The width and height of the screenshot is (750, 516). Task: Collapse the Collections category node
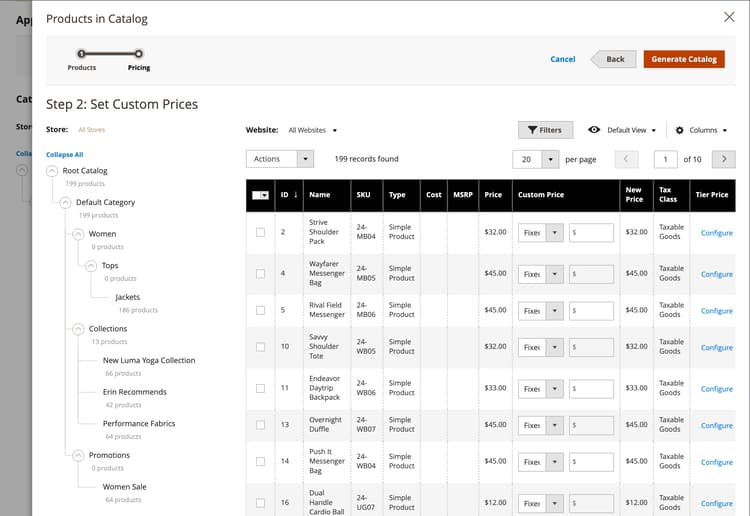click(78, 329)
